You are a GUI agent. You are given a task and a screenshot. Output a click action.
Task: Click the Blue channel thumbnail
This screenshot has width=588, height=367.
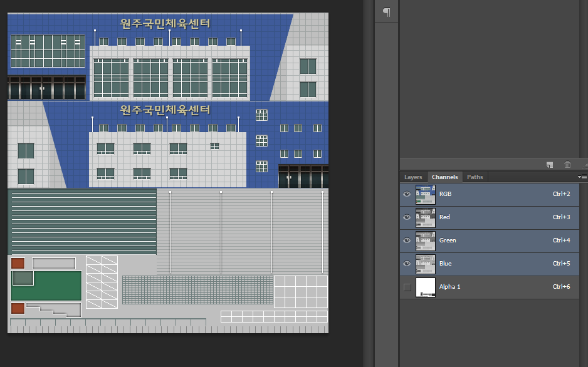[426, 264]
